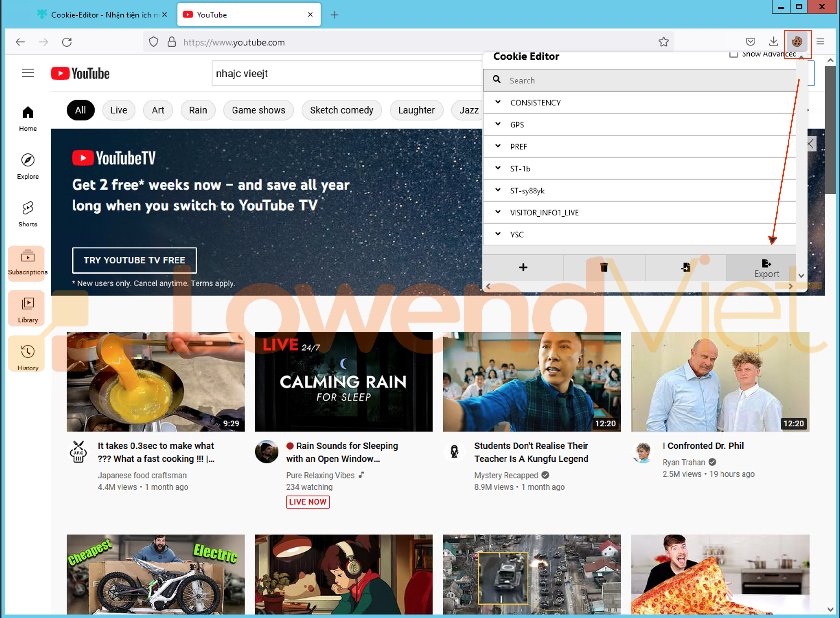This screenshot has width=840, height=618.
Task: Click the Cookie Editor extension icon
Action: (x=797, y=42)
